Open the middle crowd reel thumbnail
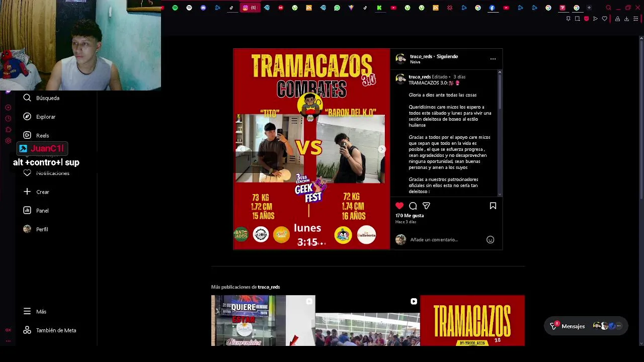The image size is (644, 362). [x=368, y=321]
